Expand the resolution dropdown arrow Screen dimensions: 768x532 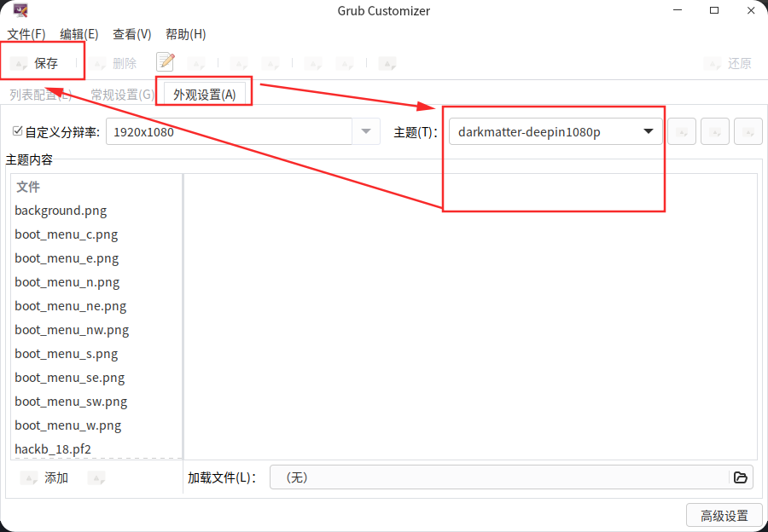click(x=366, y=131)
